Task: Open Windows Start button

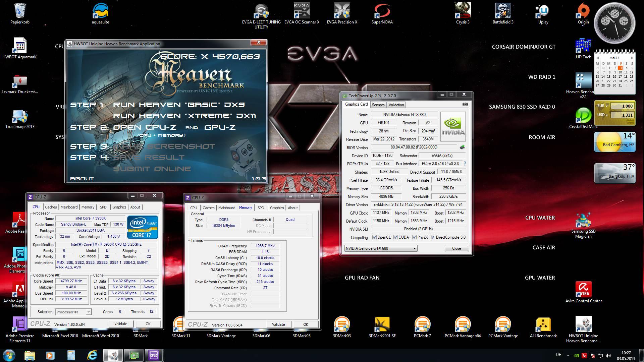Action: tap(9, 355)
